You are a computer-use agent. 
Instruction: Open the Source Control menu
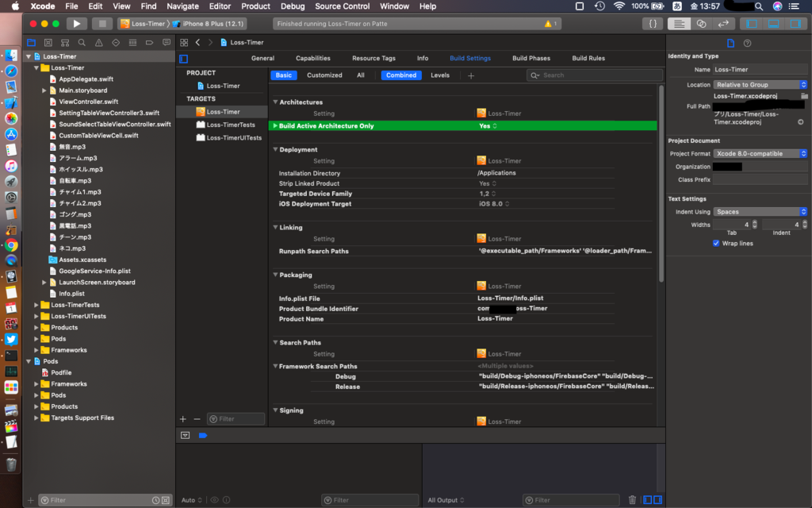pos(343,6)
